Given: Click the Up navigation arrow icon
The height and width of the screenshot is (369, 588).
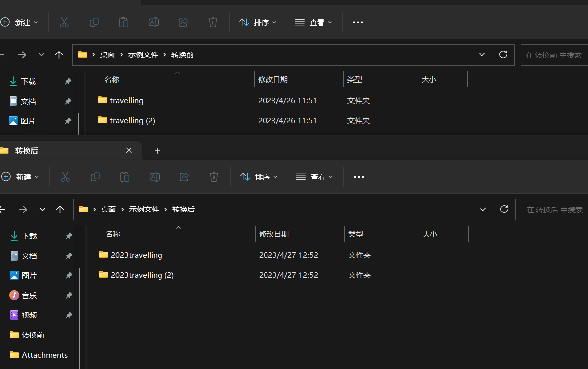Looking at the screenshot, I should pos(59,54).
